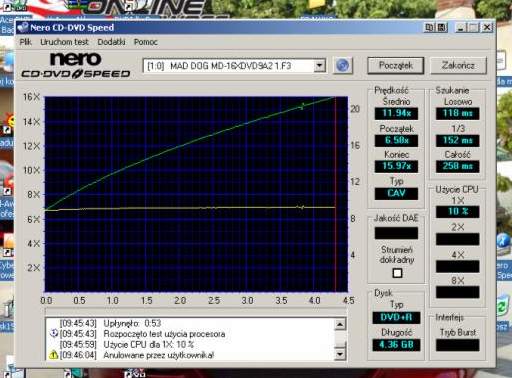
Task: Click the Początek button
Action: (396, 65)
